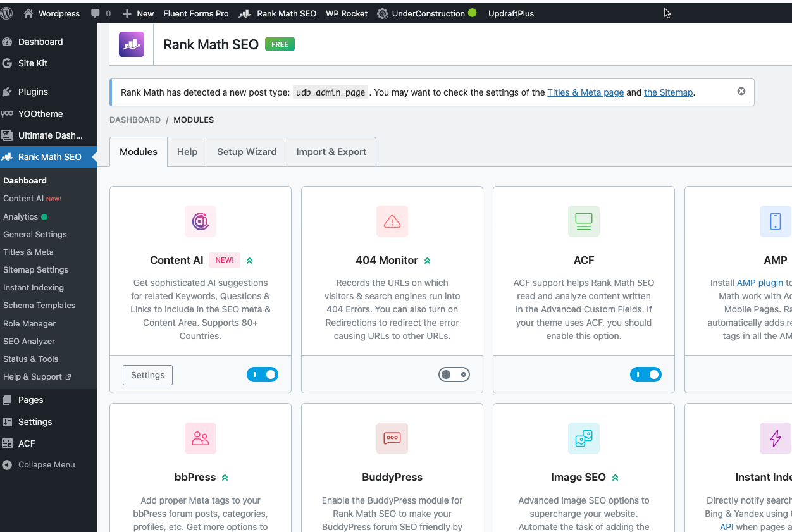Open the Wordpress site home link
This screenshot has height=532, width=792.
tap(52, 13)
